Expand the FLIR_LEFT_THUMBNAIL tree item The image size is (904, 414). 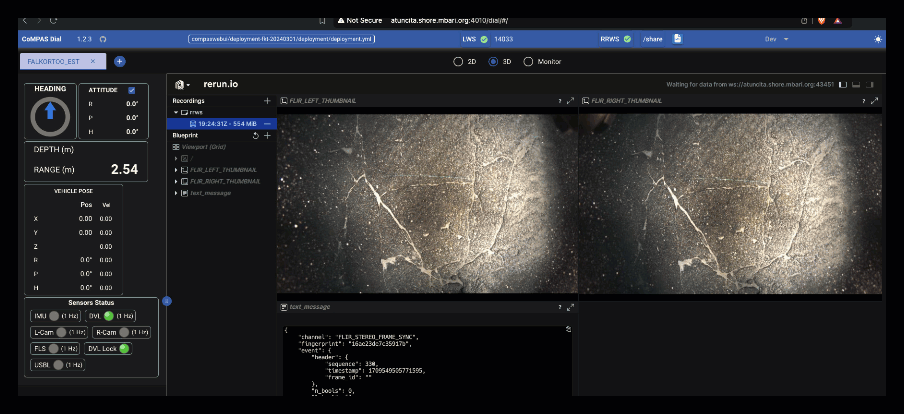click(177, 169)
